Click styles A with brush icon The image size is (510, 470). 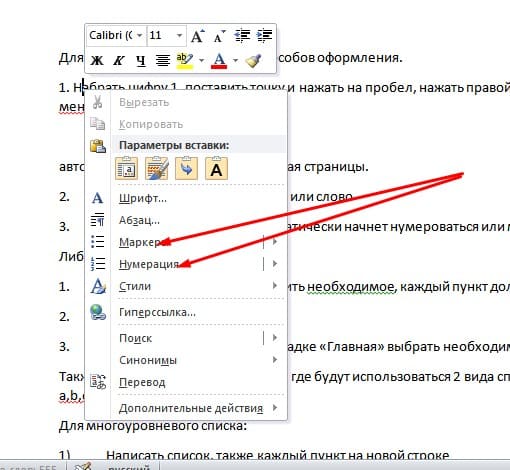98,286
